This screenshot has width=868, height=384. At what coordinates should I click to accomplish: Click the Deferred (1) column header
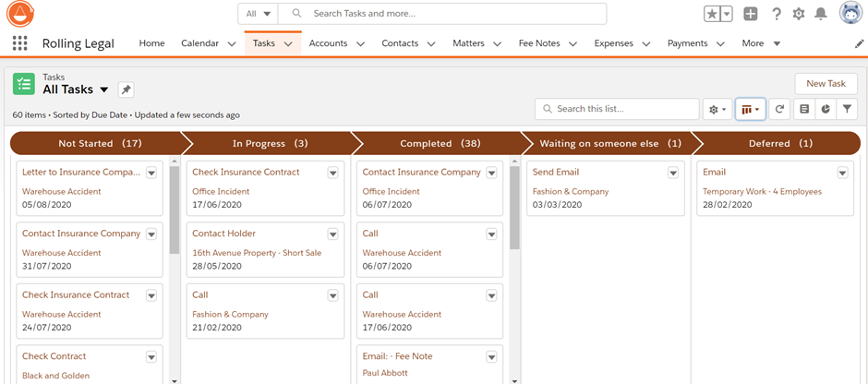(780, 143)
